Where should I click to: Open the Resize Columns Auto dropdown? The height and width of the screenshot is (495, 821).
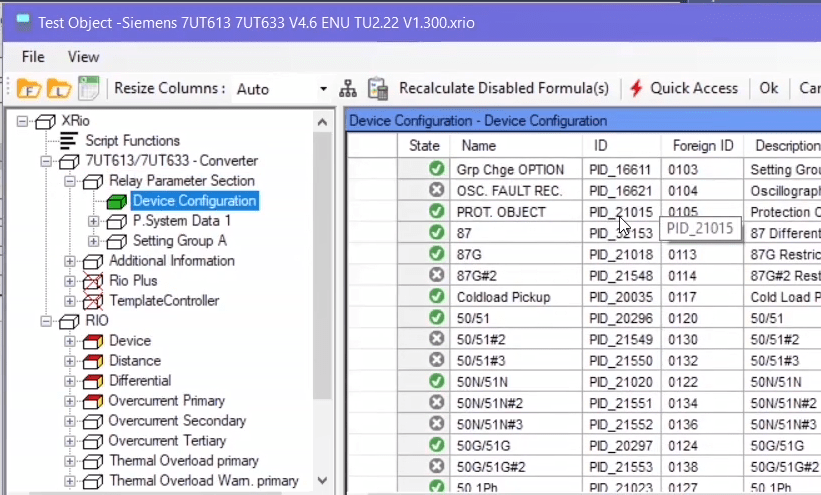(x=323, y=89)
